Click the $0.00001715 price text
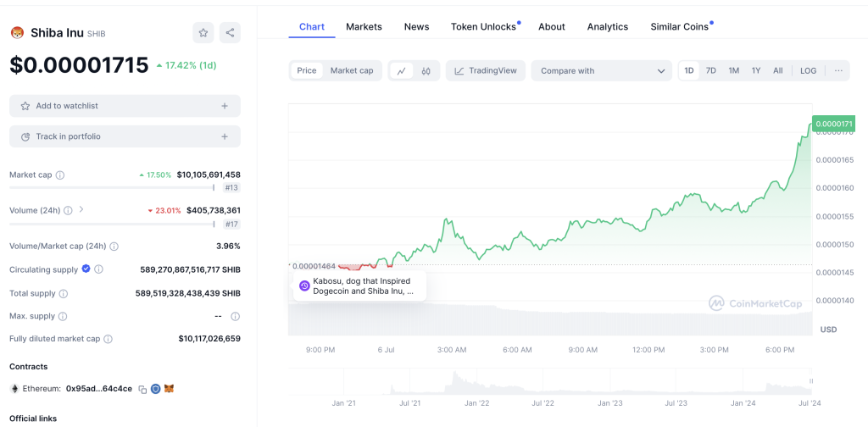The height and width of the screenshot is (427, 868). (79, 65)
